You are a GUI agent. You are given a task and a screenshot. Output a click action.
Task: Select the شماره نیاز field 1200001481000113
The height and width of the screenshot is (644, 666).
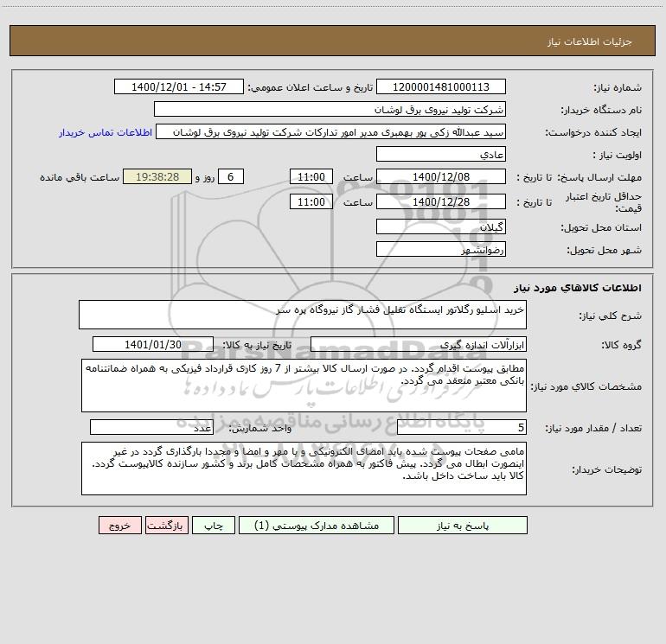click(441, 86)
